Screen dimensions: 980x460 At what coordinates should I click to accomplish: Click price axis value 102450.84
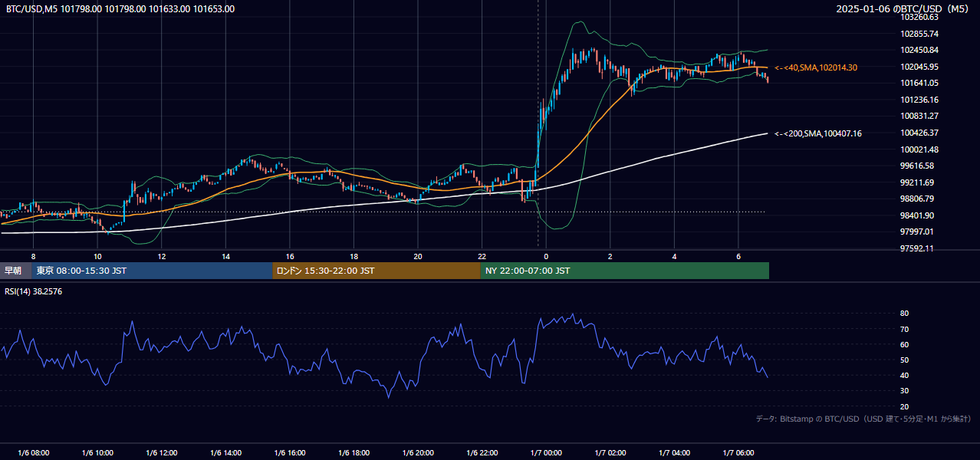[919, 50]
